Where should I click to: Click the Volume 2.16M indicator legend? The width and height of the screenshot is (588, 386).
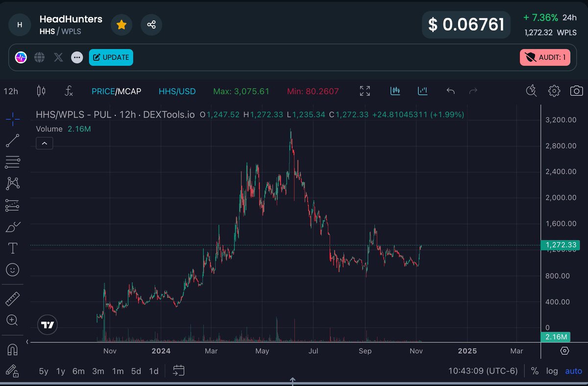pos(63,129)
